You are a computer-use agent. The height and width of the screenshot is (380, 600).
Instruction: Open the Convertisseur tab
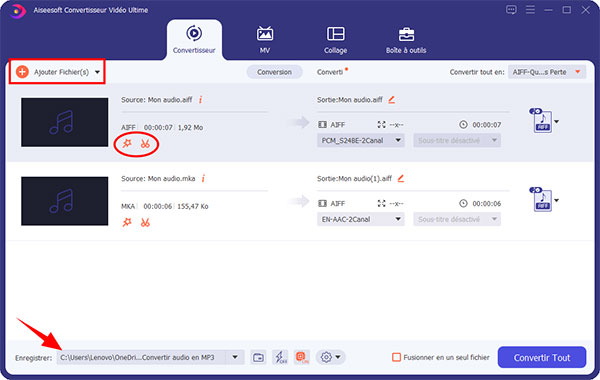coord(194,40)
